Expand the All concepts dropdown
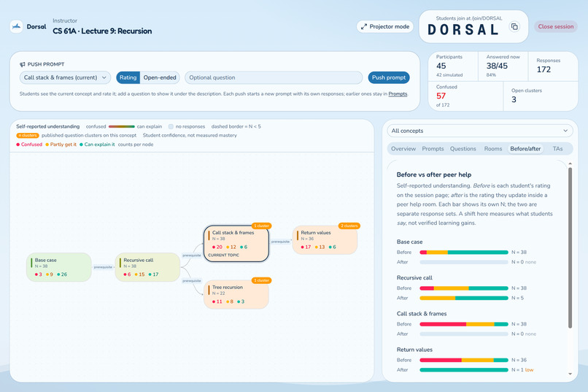Viewport: 588px width, 392px height. point(480,131)
